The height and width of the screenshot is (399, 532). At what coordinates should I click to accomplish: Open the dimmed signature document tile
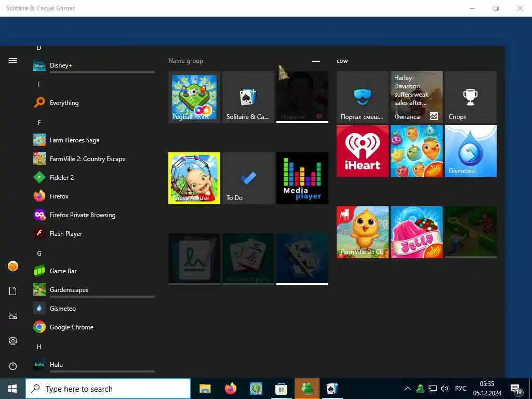194,259
